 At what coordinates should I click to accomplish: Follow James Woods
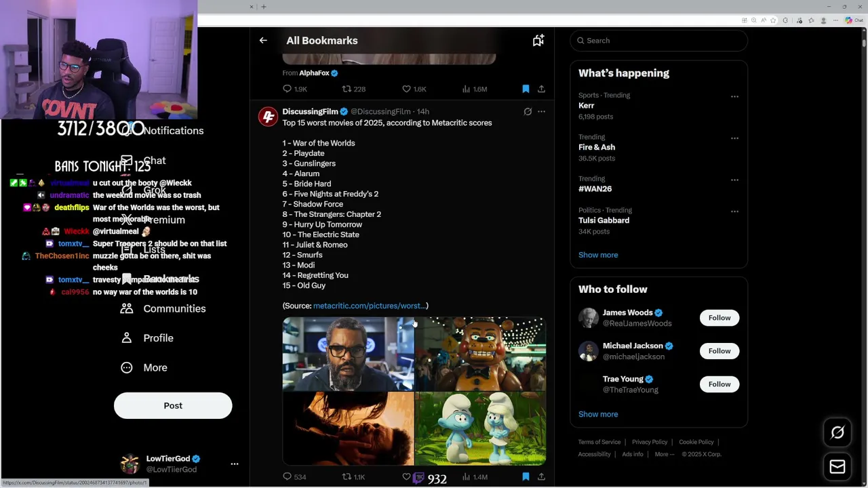point(719,318)
